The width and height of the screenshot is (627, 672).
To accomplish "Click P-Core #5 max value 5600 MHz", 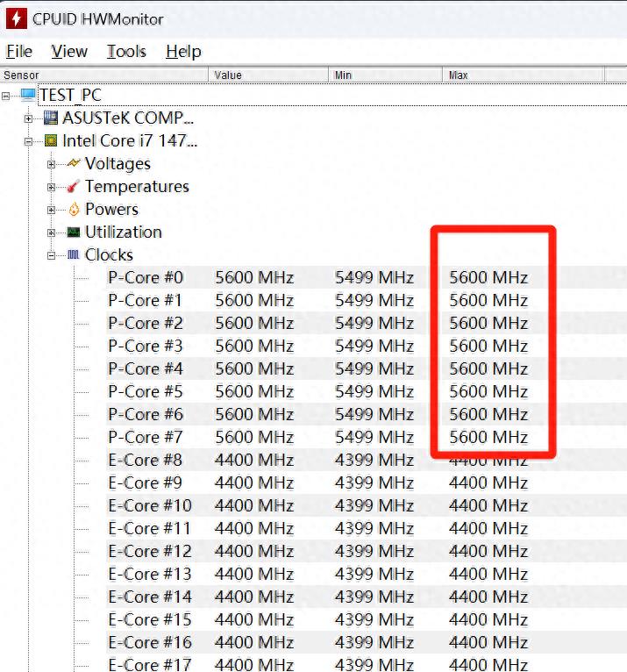I will (x=488, y=391).
